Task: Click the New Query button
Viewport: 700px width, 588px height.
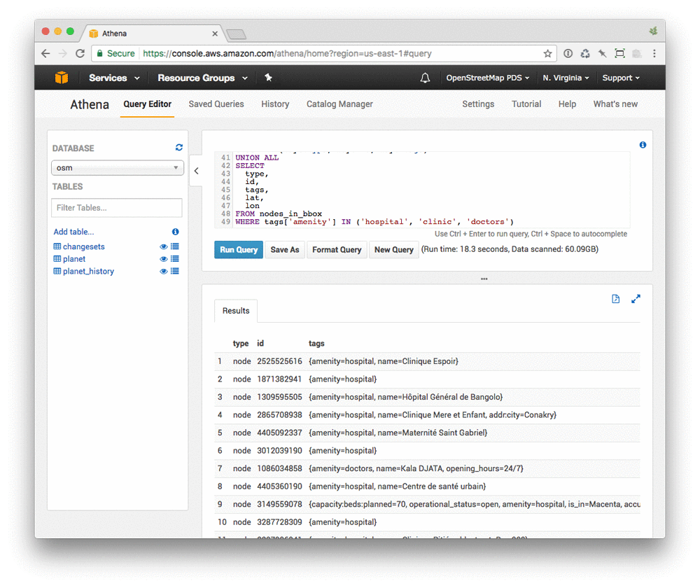Action: [393, 250]
